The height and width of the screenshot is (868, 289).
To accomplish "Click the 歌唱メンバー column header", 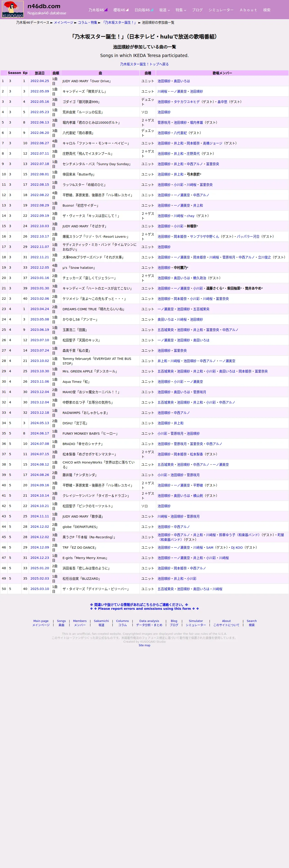I will [x=222, y=73].
